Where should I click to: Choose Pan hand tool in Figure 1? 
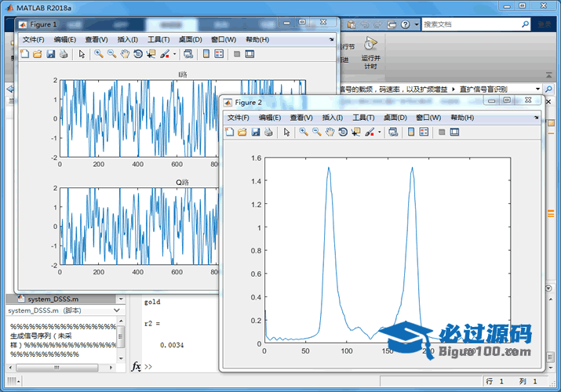[x=125, y=54]
